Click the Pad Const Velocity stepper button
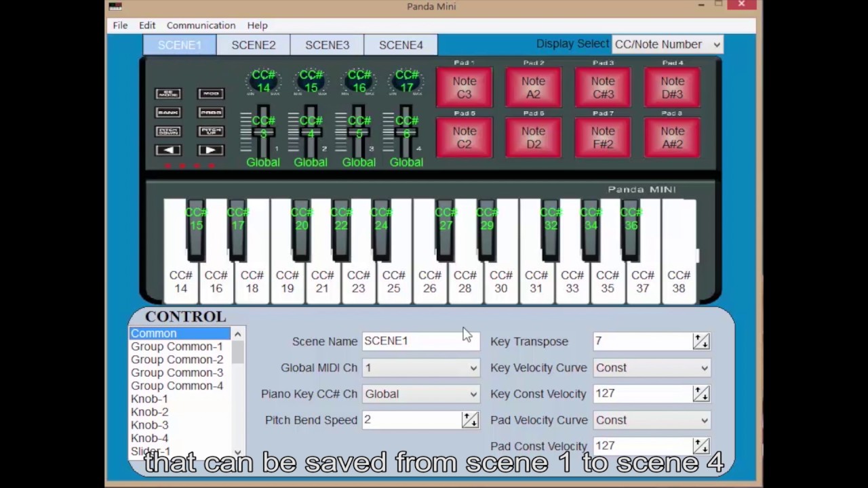 pyautogui.click(x=701, y=446)
